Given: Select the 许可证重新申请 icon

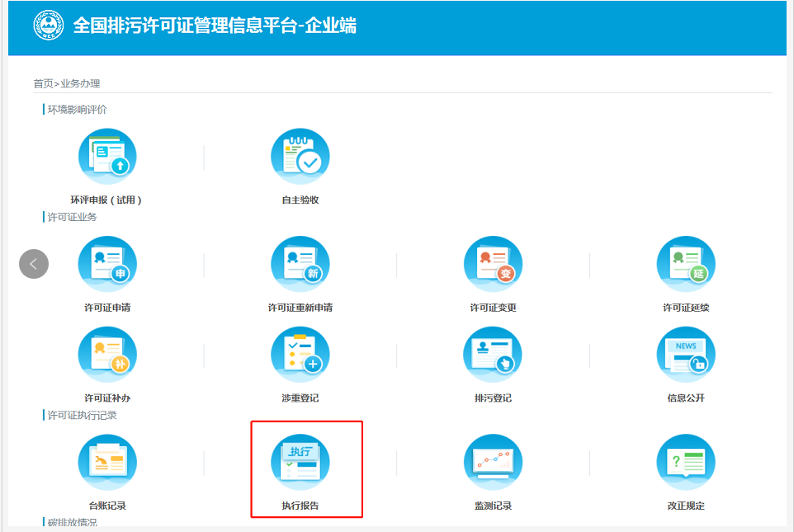Looking at the screenshot, I should coord(300,265).
